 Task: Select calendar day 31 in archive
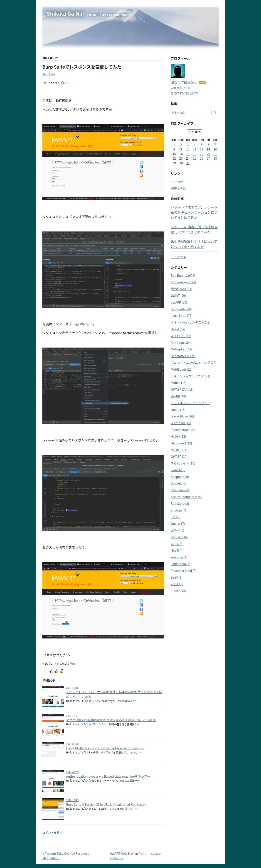pyautogui.click(x=188, y=163)
